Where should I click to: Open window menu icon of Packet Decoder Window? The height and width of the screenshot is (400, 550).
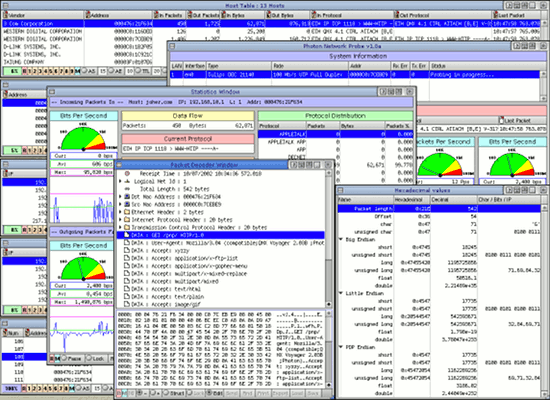(119, 165)
